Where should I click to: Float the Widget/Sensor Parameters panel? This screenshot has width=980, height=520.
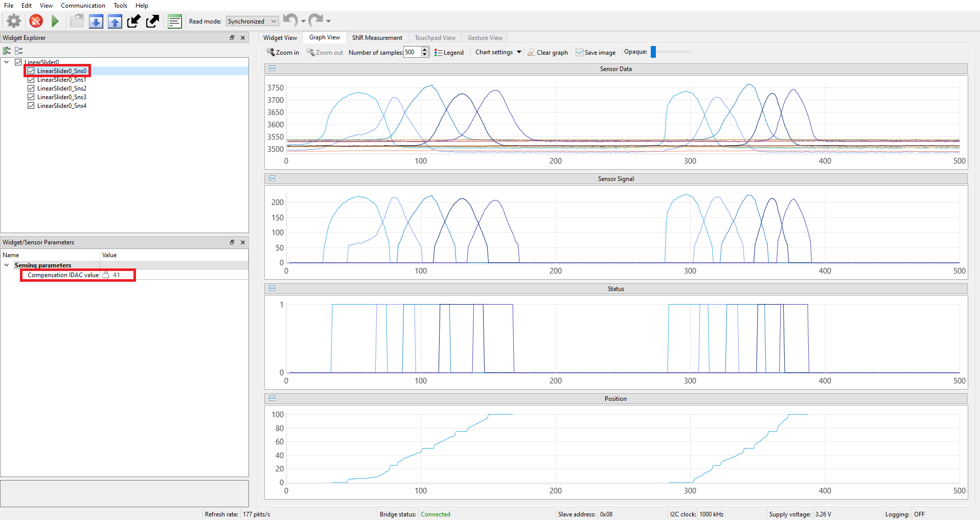[x=232, y=242]
